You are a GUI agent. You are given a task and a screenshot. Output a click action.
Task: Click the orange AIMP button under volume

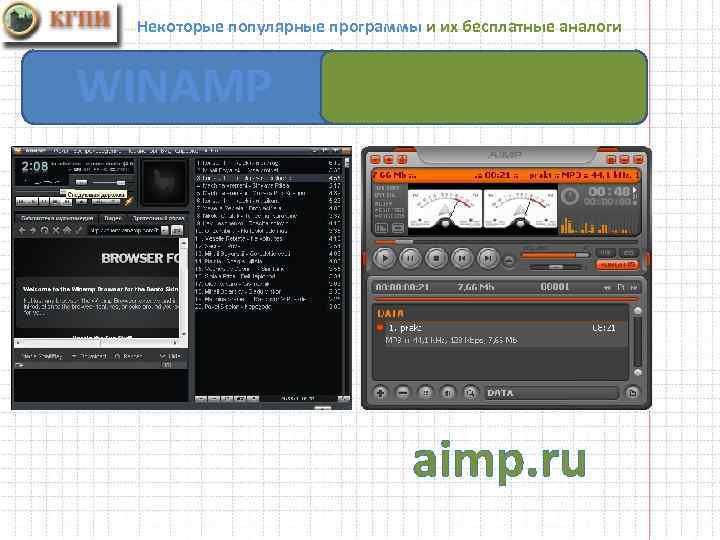618,265
